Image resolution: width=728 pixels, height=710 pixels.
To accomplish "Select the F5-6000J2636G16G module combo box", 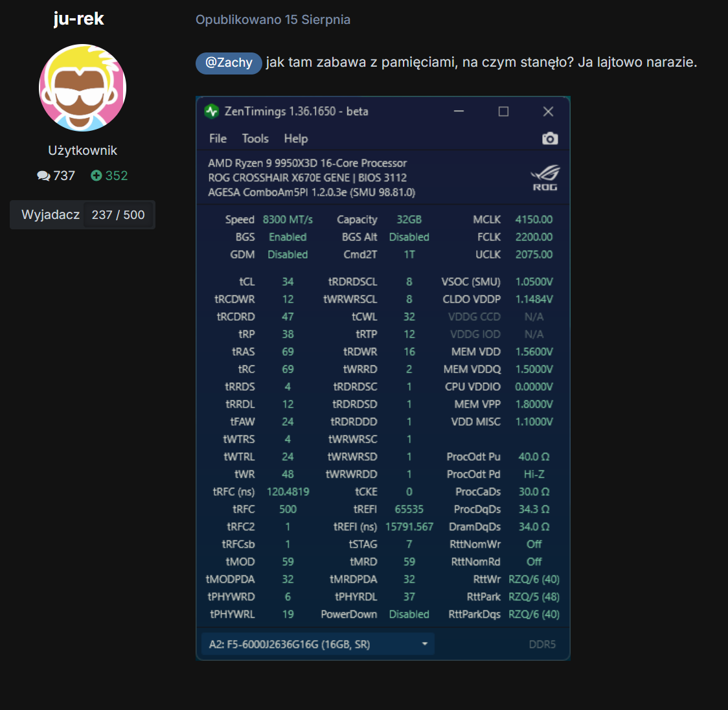I will pyautogui.click(x=318, y=644).
